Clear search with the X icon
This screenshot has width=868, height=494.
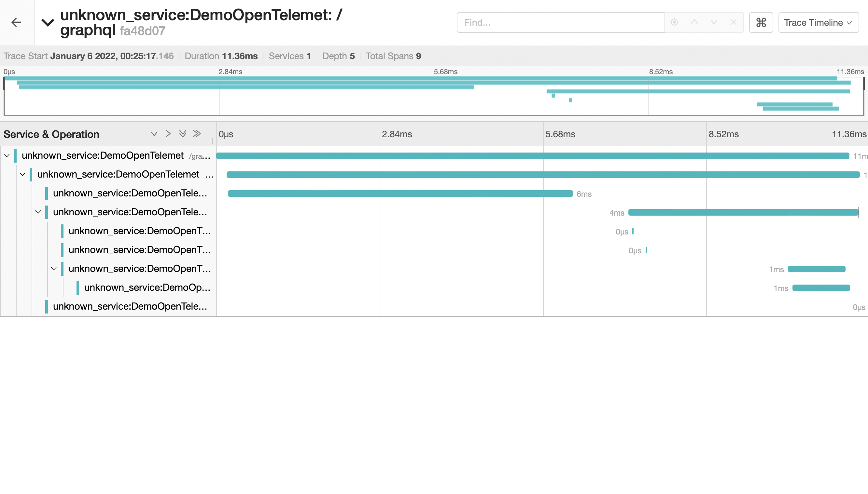pyautogui.click(x=733, y=22)
